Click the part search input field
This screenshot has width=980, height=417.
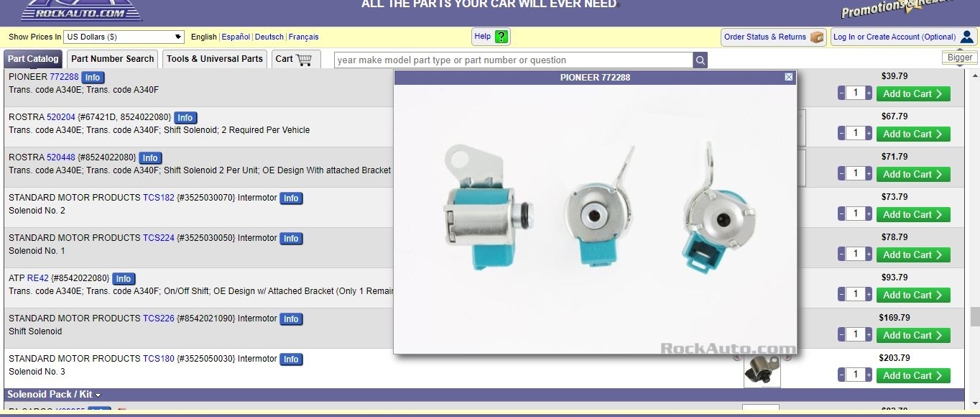pyautogui.click(x=514, y=60)
